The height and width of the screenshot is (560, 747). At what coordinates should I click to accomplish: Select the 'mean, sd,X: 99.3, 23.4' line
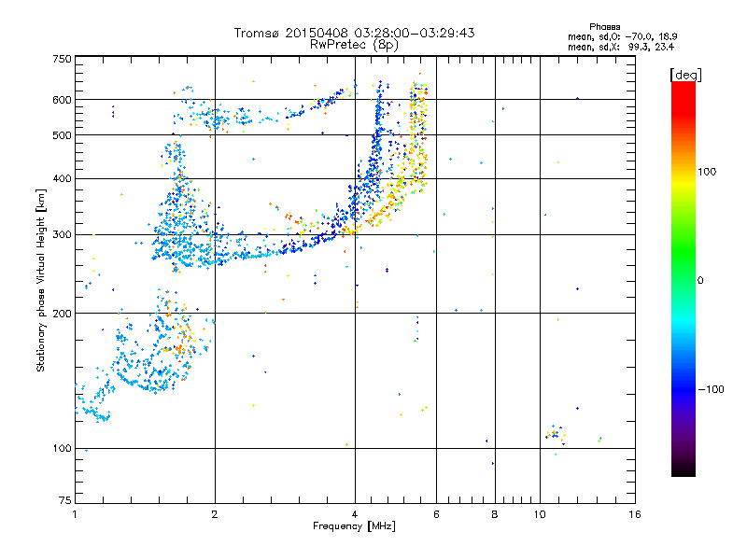[x=621, y=47]
